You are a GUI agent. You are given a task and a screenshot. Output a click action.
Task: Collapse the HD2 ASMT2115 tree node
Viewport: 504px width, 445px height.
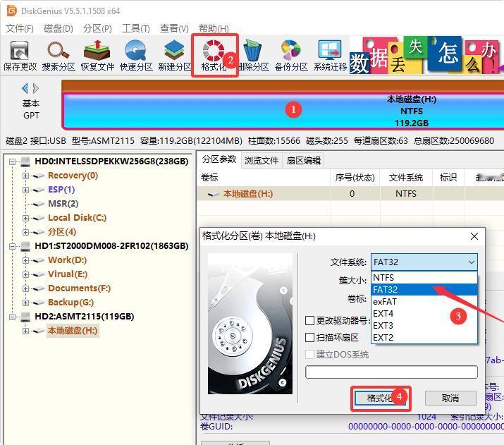click(12, 317)
